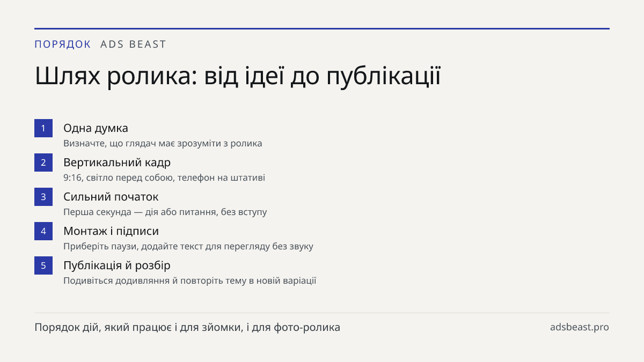Click the step number 2 badge
Image resolution: width=644 pixels, height=362 pixels.
43,162
